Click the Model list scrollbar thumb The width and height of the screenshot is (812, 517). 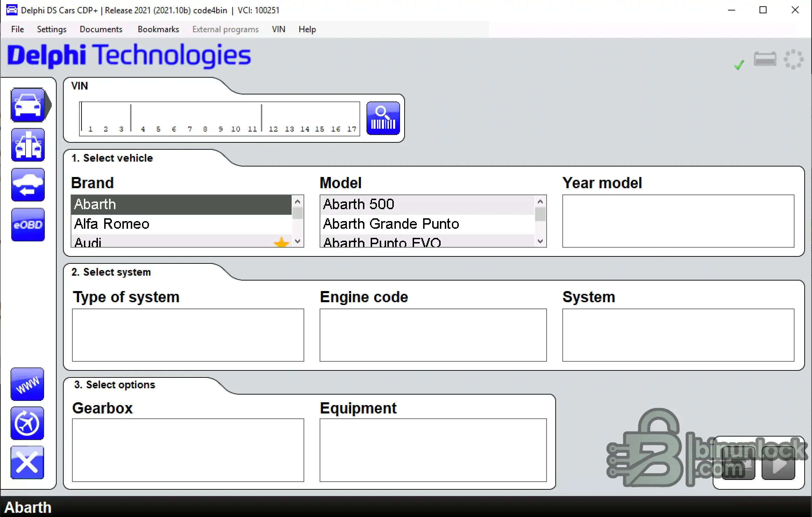540,214
